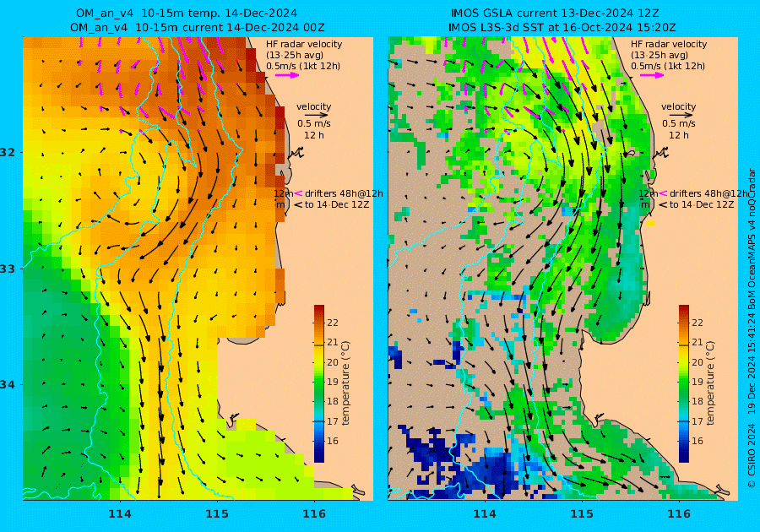Click the 'velocity' label in right map
This screenshot has width=760, height=532.
point(679,106)
